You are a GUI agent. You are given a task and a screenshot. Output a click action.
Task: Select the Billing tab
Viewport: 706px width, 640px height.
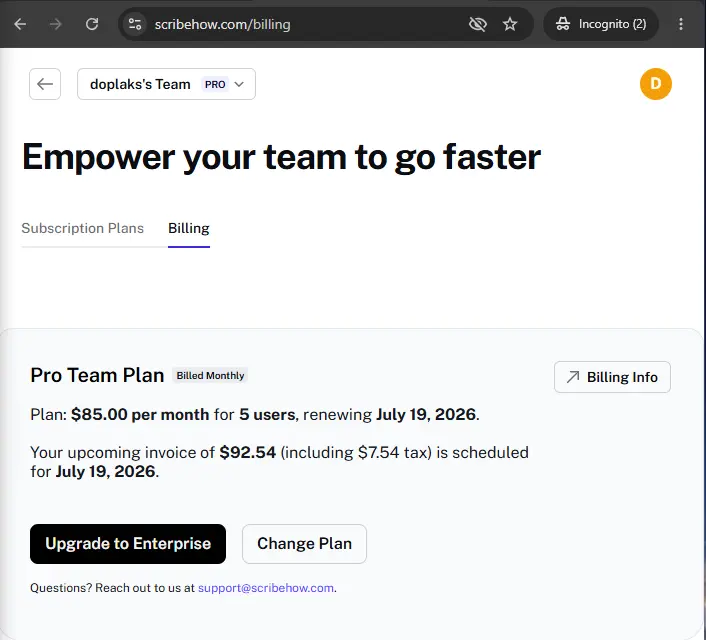point(189,228)
